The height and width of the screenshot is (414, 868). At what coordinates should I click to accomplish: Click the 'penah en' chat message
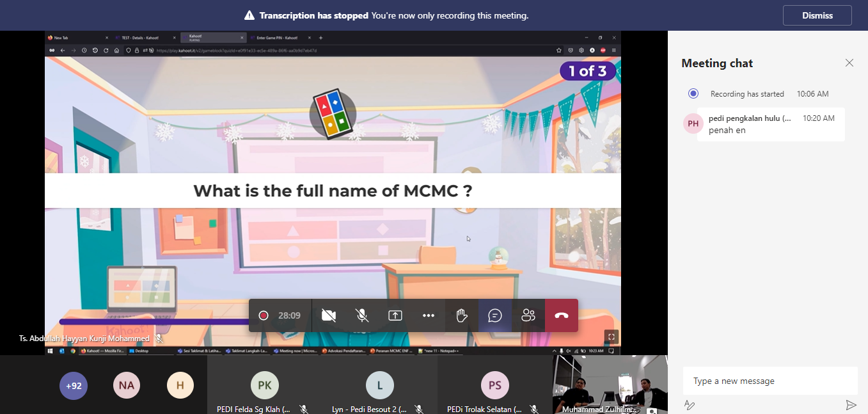727,131
